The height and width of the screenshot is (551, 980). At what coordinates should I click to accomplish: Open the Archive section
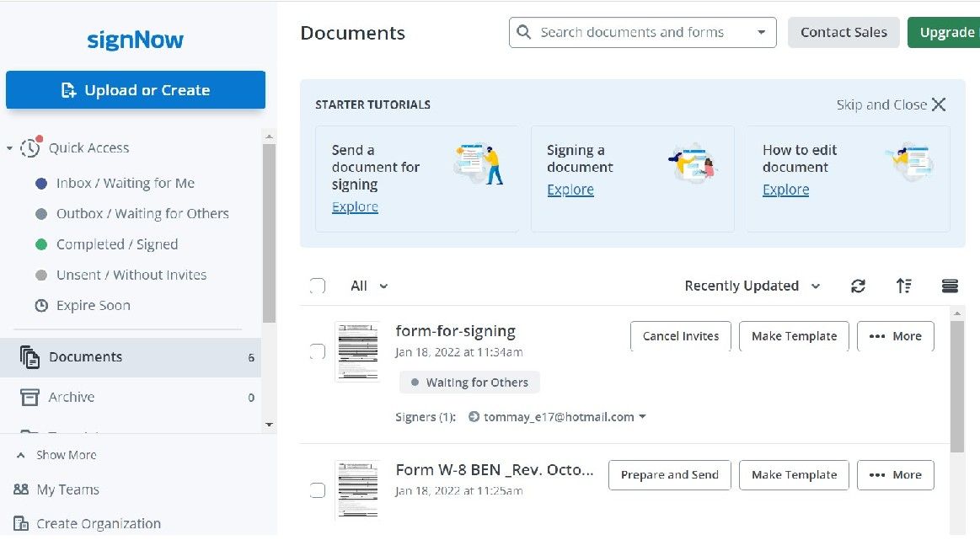point(71,397)
